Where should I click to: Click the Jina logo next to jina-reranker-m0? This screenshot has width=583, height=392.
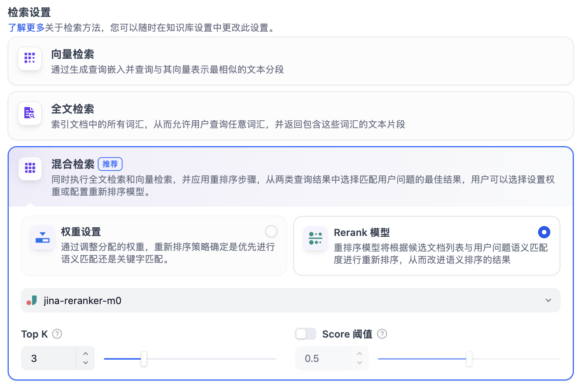(32, 300)
